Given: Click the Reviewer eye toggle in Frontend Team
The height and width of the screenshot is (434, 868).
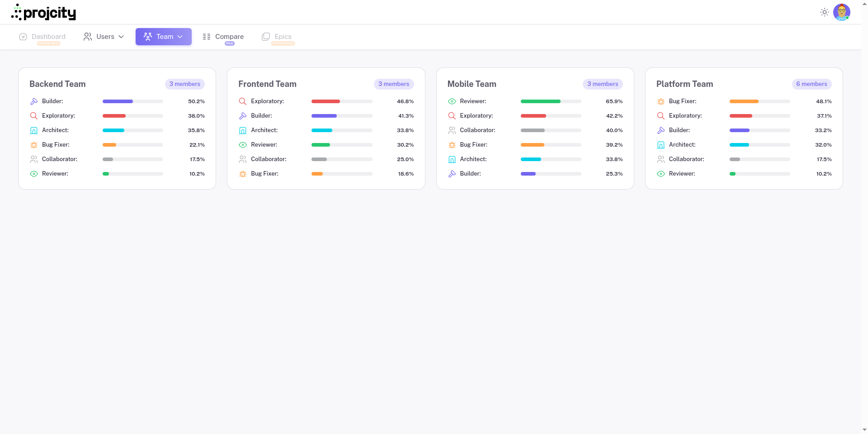Looking at the screenshot, I should coord(243,145).
